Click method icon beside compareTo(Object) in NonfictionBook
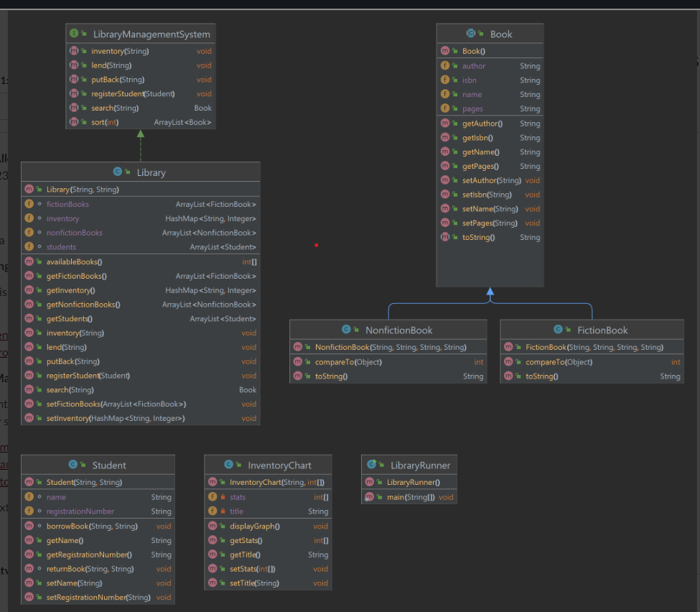Screen dimensions: 700x612 [x=298, y=362]
